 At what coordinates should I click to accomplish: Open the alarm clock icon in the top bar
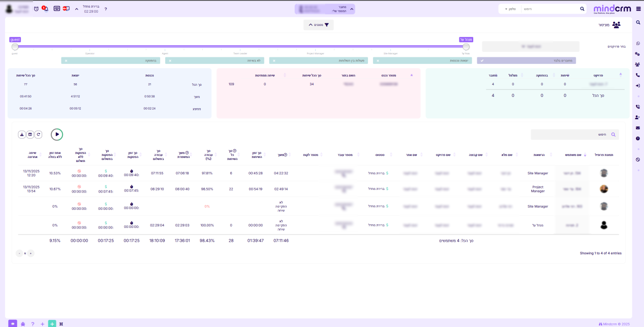coord(36,9)
